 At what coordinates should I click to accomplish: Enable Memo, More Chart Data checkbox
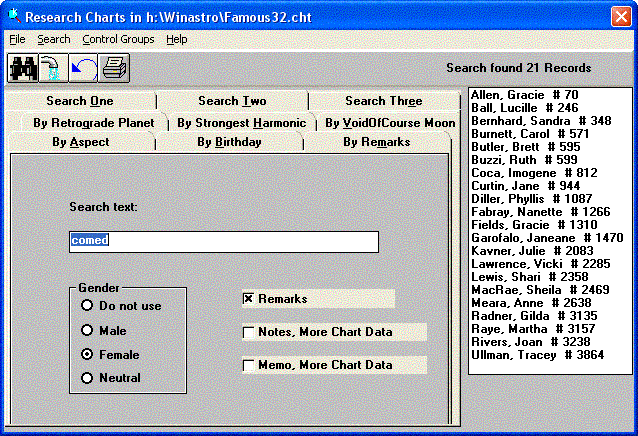pyautogui.click(x=248, y=365)
